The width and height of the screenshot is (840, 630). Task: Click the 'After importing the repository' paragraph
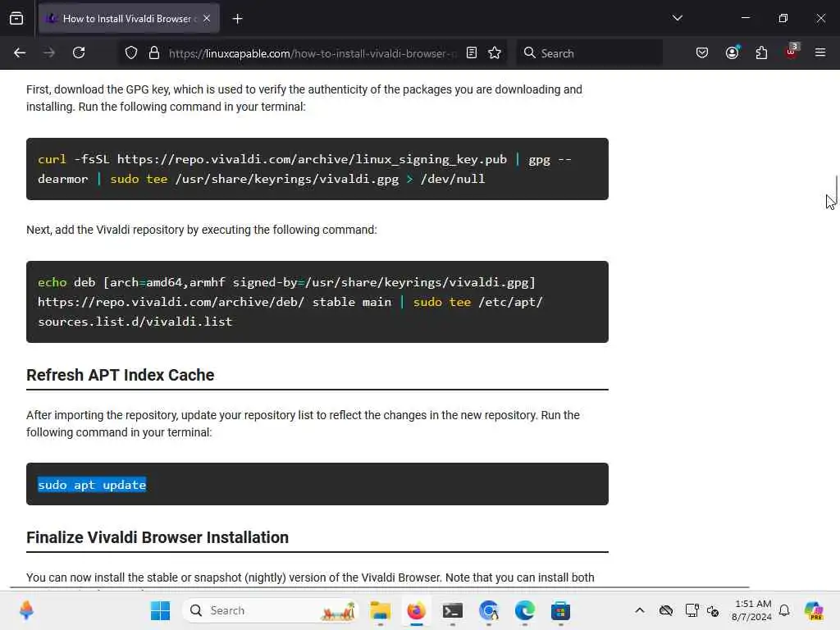point(304,424)
